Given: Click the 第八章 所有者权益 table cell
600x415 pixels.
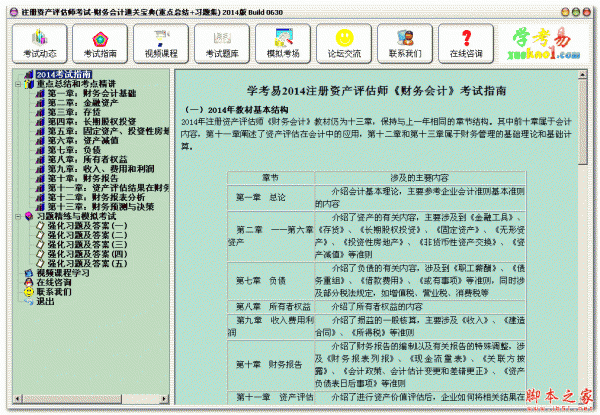Looking at the screenshot, I should 271,307.
